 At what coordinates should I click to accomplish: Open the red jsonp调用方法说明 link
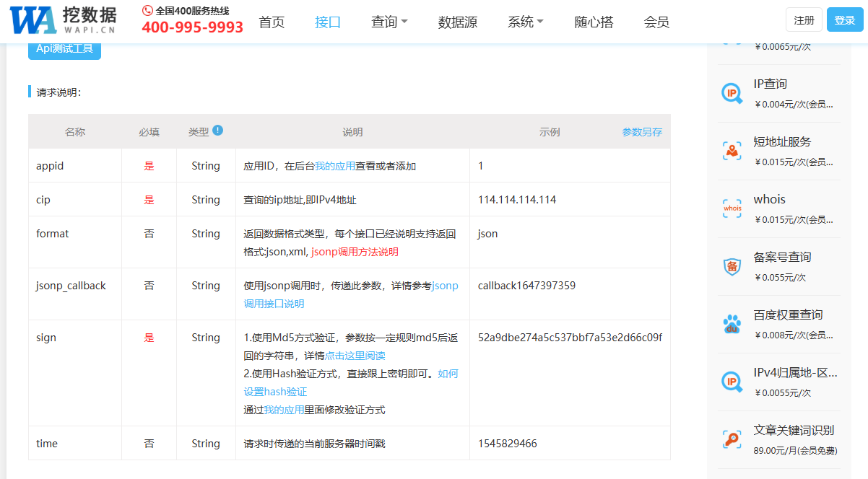[x=355, y=252]
